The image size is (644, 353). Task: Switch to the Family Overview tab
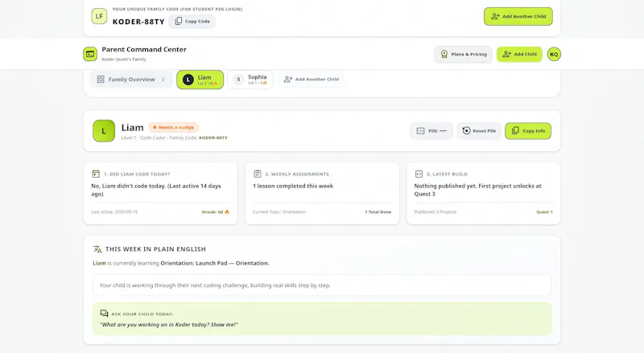(x=130, y=80)
